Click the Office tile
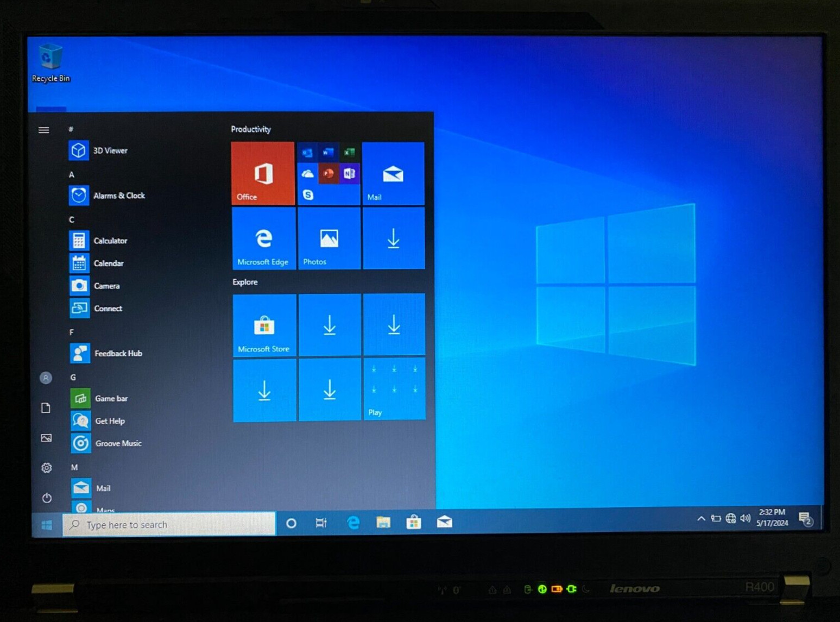Screen dimensions: 840x622 tap(263, 173)
